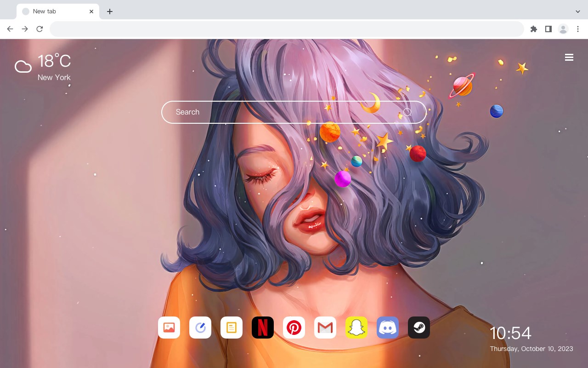Close the New tab tab
The width and height of the screenshot is (588, 368).
[91, 11]
